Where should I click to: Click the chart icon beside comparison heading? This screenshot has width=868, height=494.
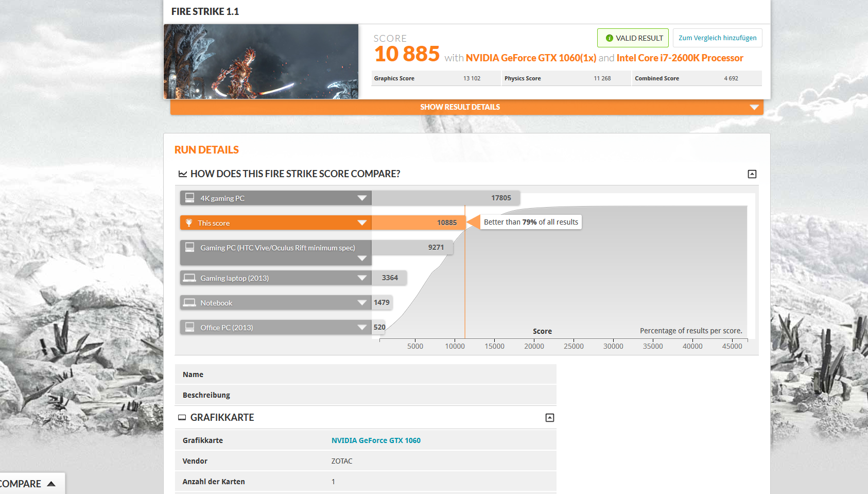tap(183, 174)
